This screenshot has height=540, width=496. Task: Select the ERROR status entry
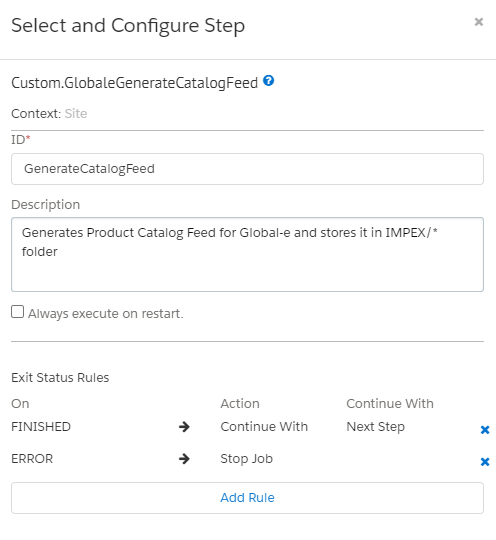click(x=32, y=459)
